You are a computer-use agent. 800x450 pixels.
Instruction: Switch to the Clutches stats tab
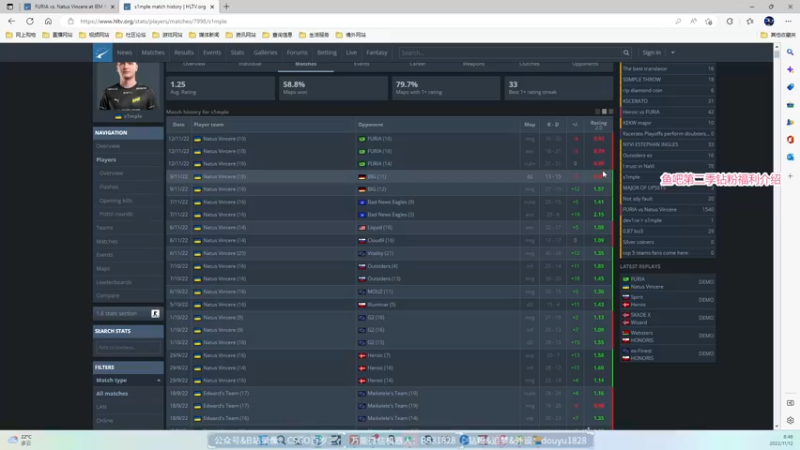[529, 64]
